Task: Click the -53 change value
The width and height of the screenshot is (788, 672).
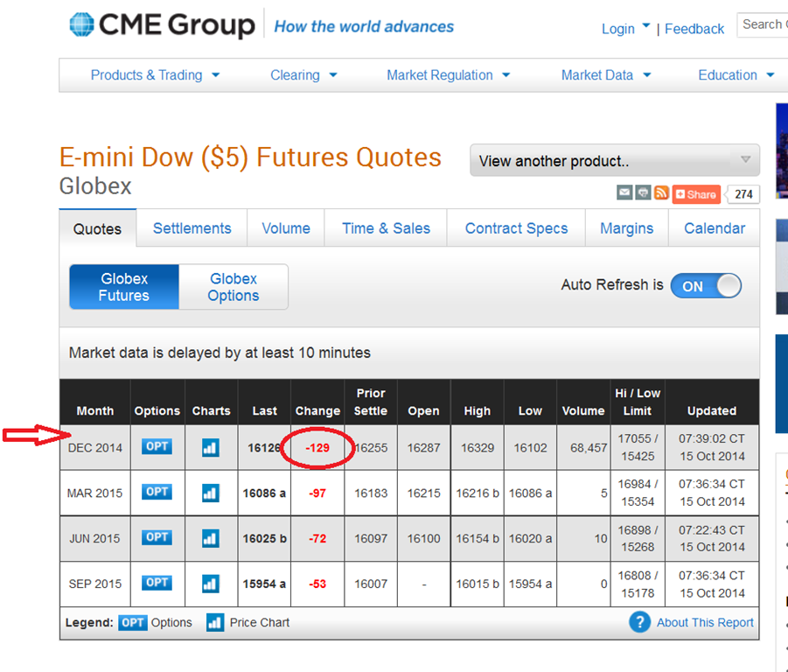Action: (317, 584)
